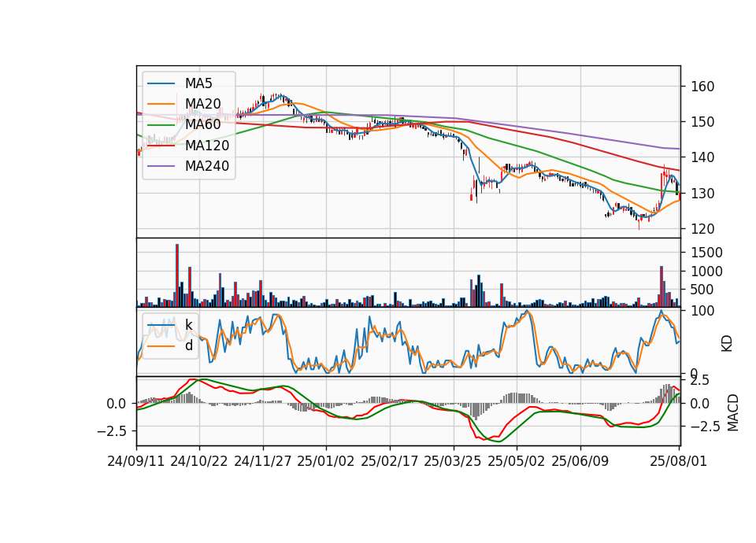Image resolution: width=756 pixels, height=543 pixels.
Task: Click the MA240 legend label
Action: coord(207,166)
